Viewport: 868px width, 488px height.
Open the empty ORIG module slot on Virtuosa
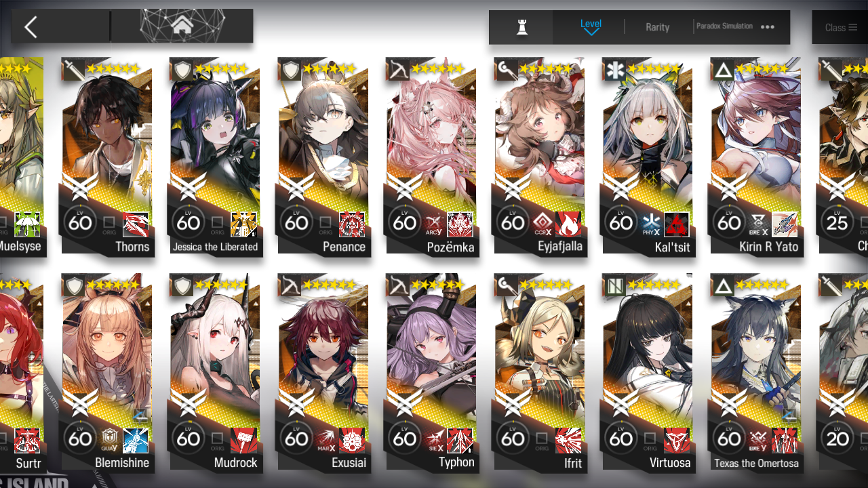click(x=650, y=441)
